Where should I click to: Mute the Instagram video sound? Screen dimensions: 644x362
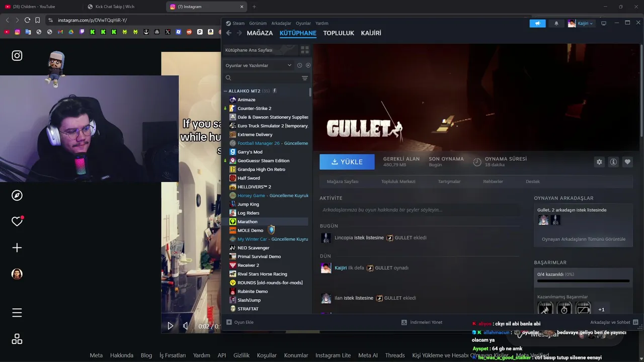pyautogui.click(x=186, y=326)
